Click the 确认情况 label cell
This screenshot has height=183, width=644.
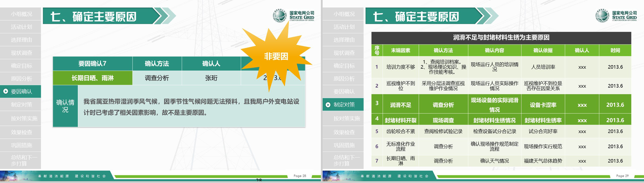tap(65, 106)
